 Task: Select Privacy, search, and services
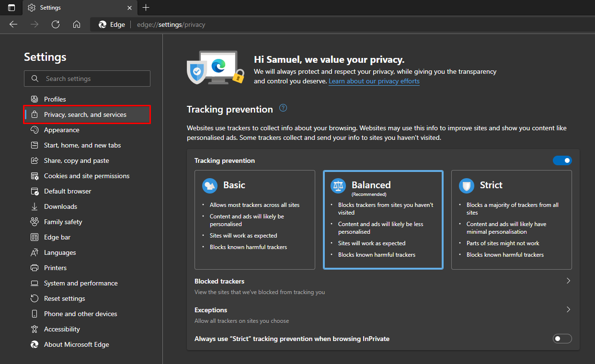[87, 114]
